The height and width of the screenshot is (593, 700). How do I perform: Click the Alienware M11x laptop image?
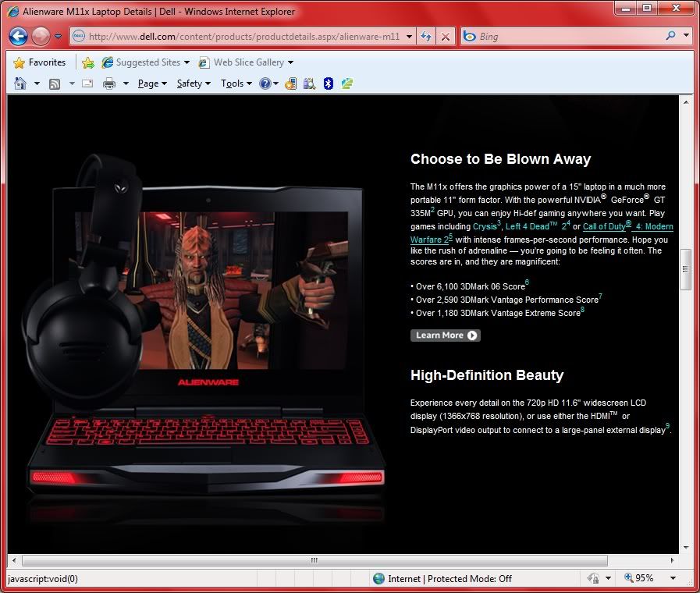(205, 339)
